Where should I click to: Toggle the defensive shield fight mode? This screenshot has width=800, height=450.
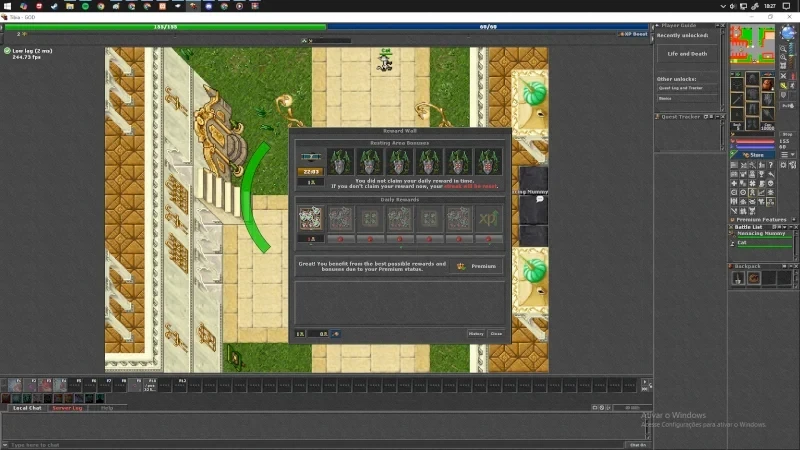tap(783, 95)
